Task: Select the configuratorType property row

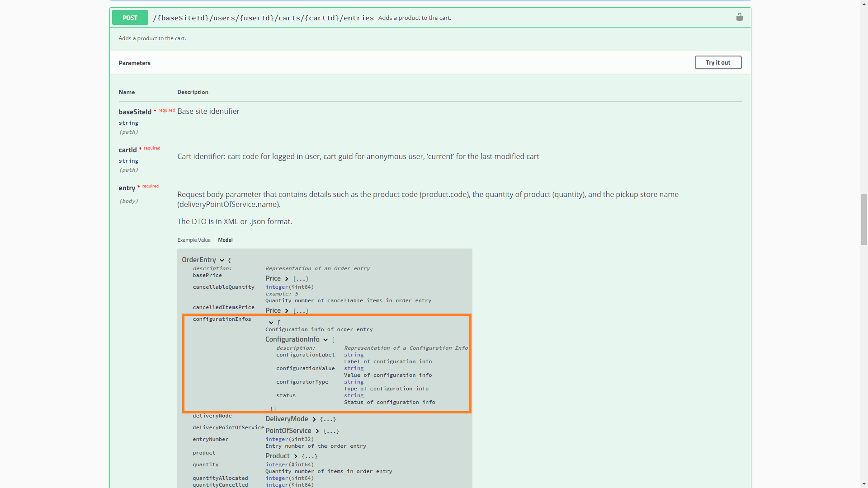Action: [x=302, y=382]
